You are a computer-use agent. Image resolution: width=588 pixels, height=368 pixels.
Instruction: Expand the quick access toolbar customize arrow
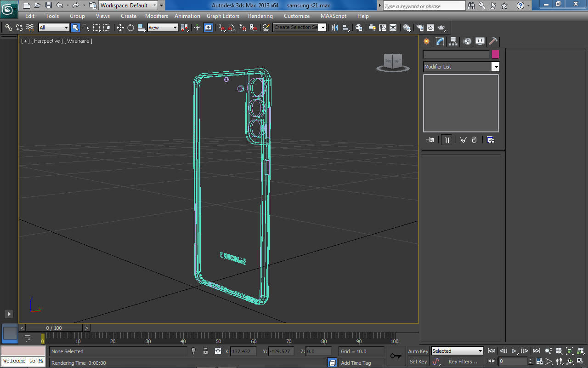click(x=161, y=6)
